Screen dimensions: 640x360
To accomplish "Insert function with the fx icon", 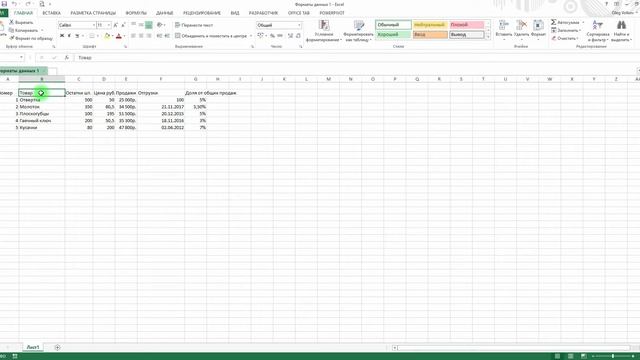I will pyautogui.click(x=67, y=58).
